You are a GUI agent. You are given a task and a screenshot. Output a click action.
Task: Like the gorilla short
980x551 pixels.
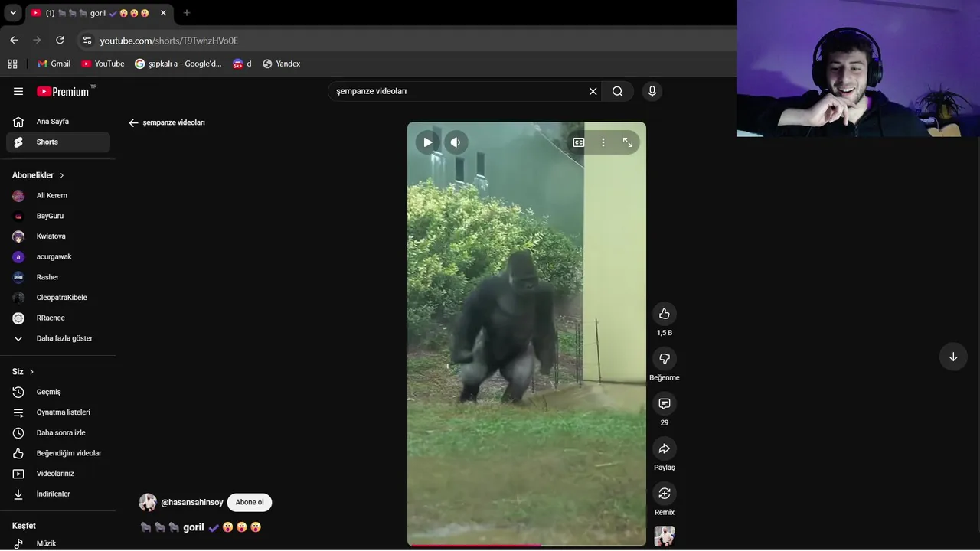point(665,314)
